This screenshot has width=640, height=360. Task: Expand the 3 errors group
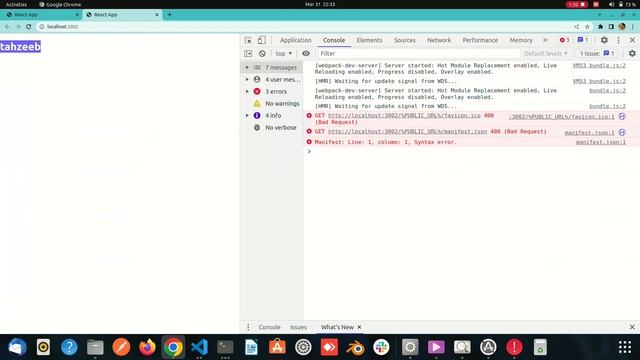click(x=247, y=91)
